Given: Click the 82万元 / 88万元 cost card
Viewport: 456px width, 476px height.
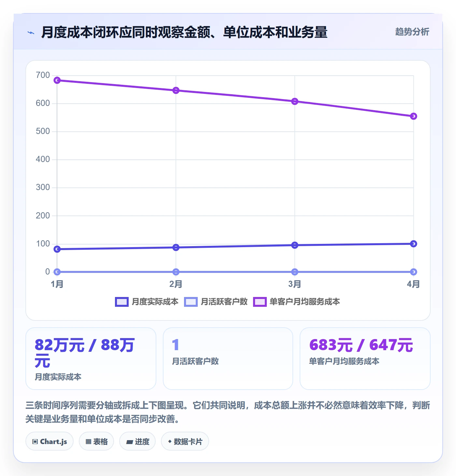Looking at the screenshot, I should pyautogui.click(x=91, y=359).
